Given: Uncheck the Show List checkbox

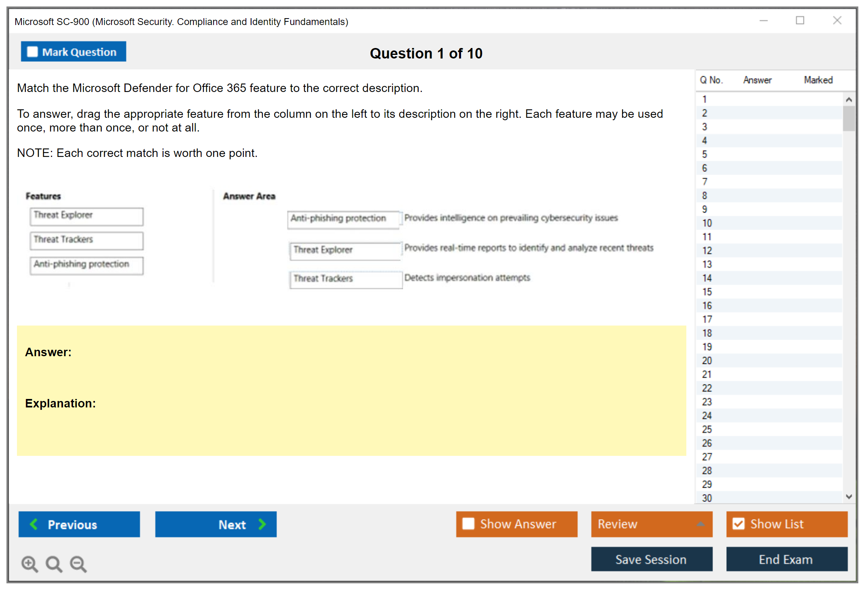Looking at the screenshot, I should [x=738, y=524].
